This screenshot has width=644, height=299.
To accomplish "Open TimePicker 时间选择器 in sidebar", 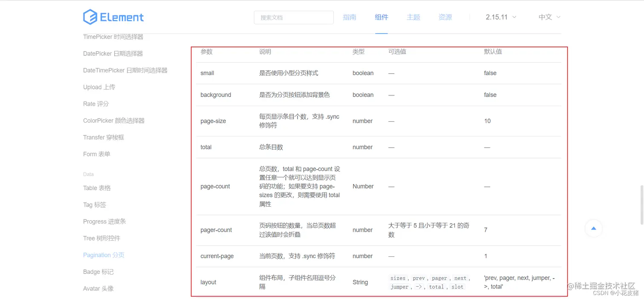I will point(113,37).
